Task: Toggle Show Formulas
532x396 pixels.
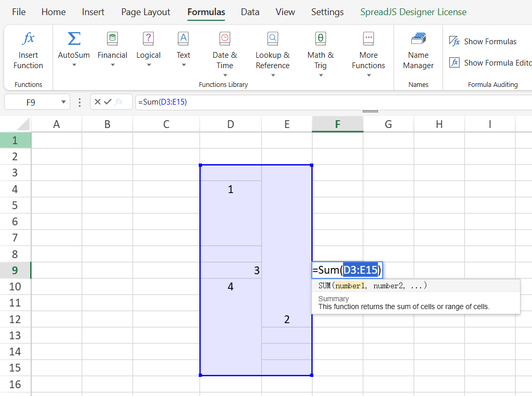Action: pyautogui.click(x=483, y=42)
